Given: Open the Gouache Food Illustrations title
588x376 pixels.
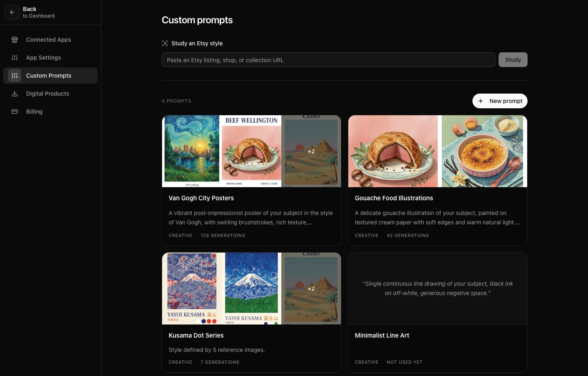Looking at the screenshot, I should coord(394,198).
